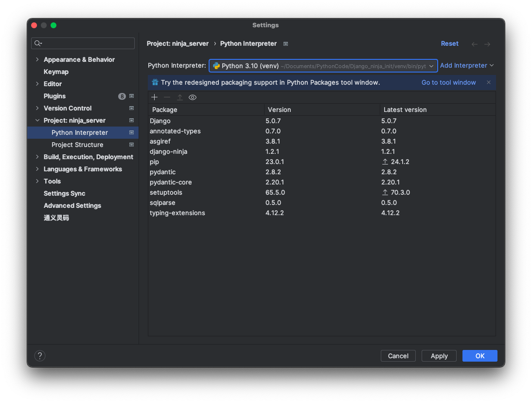Click the add package plus icon
Viewport: 532px width, 403px height.
coord(155,97)
